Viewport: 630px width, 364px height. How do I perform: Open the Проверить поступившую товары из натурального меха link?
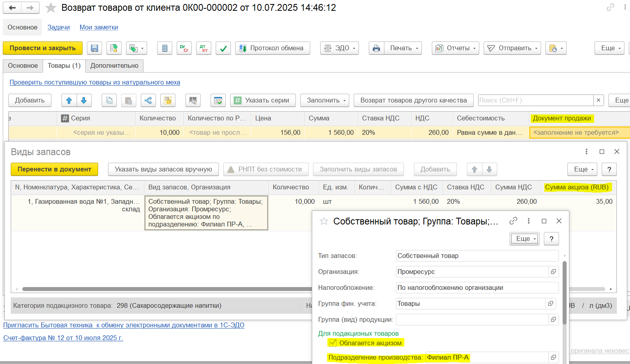95,83
